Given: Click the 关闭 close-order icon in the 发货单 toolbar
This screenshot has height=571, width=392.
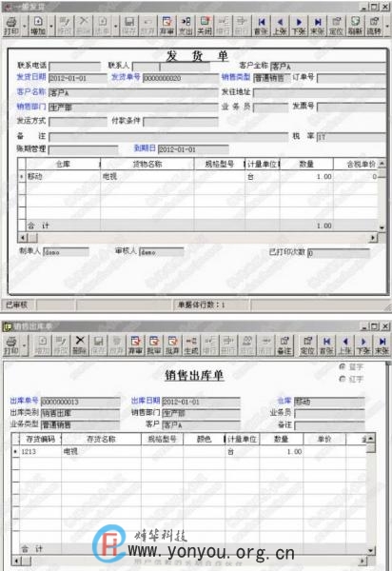Looking at the screenshot, I should point(205,26).
